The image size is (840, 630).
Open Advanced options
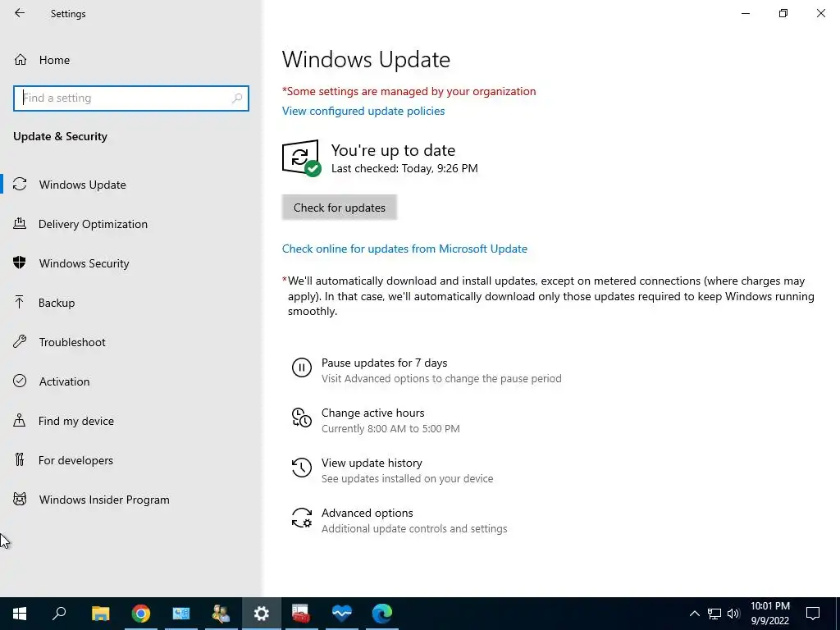(x=367, y=513)
